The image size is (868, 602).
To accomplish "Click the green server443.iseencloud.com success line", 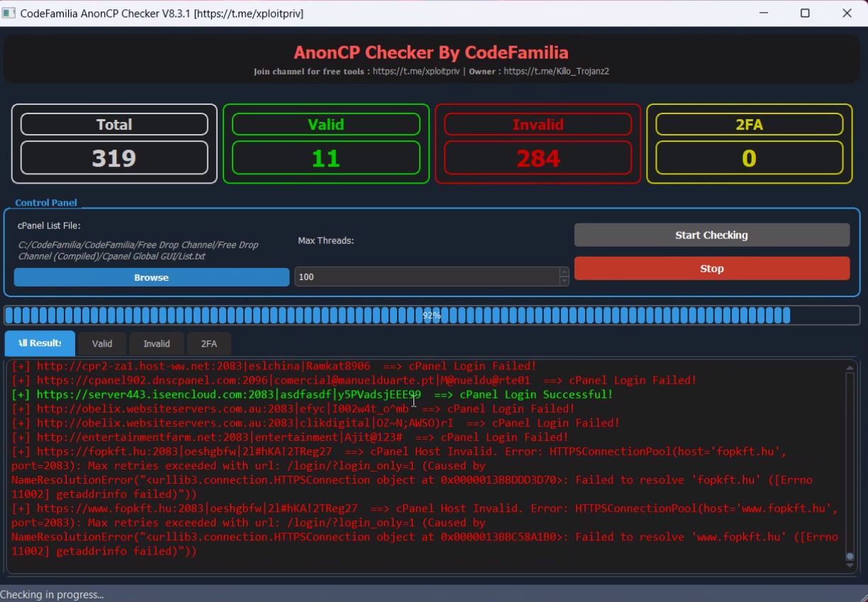I will 313,394.
